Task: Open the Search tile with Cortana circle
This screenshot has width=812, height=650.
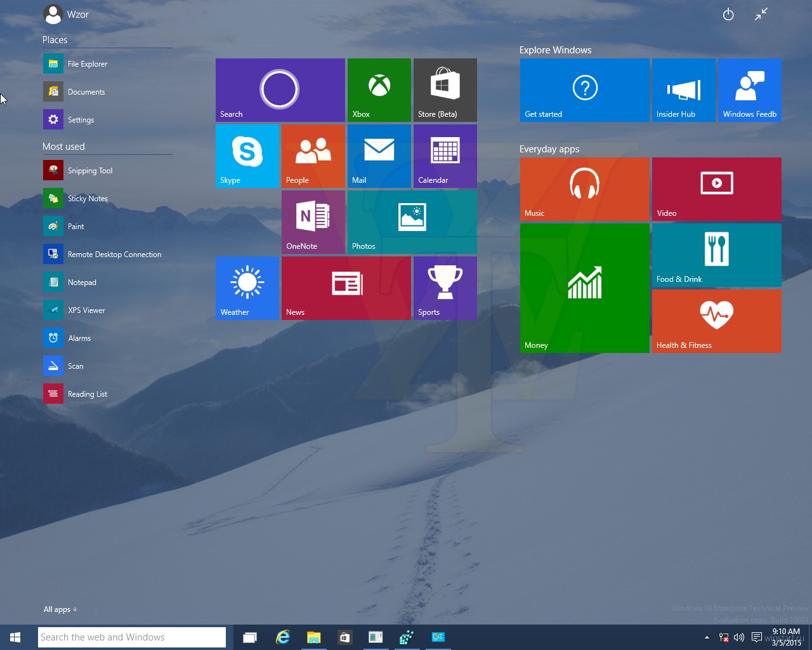Action: (x=280, y=90)
